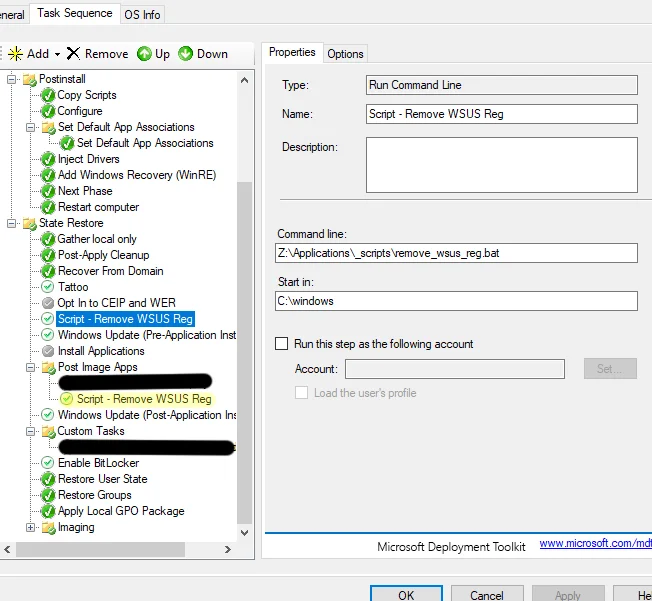The height and width of the screenshot is (601, 652).
Task: Select highlighted Script - Remove WSUS Reg under Post Image Apps
Action: click(144, 399)
